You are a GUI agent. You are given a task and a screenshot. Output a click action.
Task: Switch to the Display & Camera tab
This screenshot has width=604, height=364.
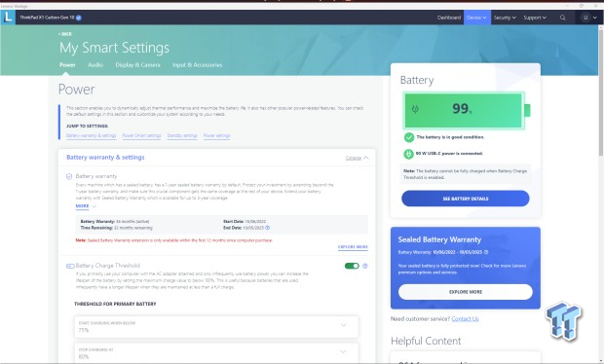[x=138, y=65]
